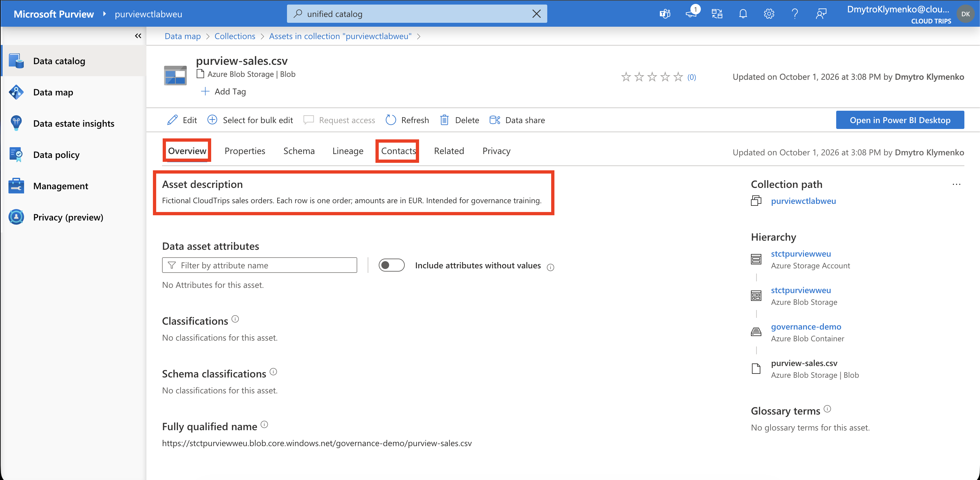
Task: Click the unified catalog search field
Action: pyautogui.click(x=417, y=14)
